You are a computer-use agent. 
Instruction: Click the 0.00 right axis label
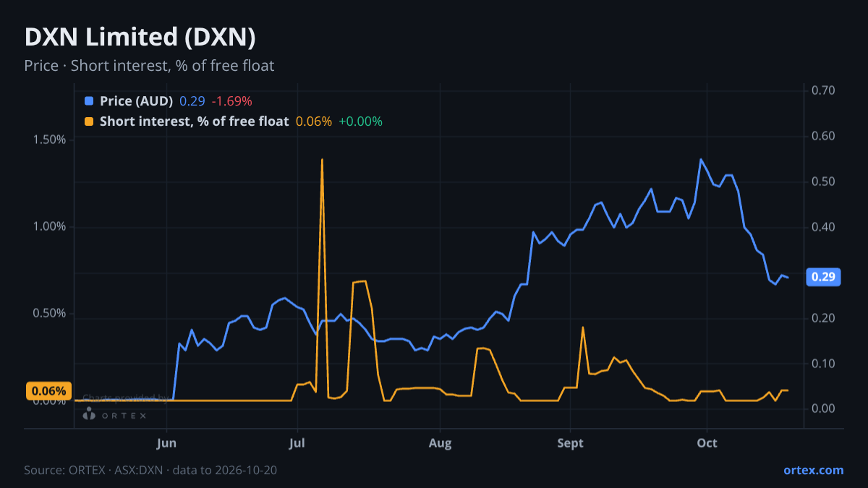coord(824,409)
